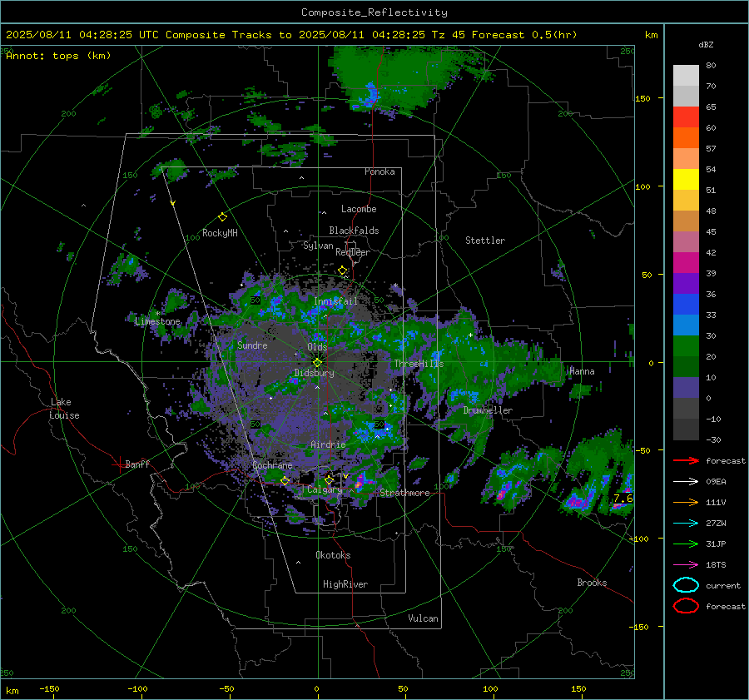Select the Lacombe city label
Viewport: 749px width, 700px height.
tap(359, 209)
